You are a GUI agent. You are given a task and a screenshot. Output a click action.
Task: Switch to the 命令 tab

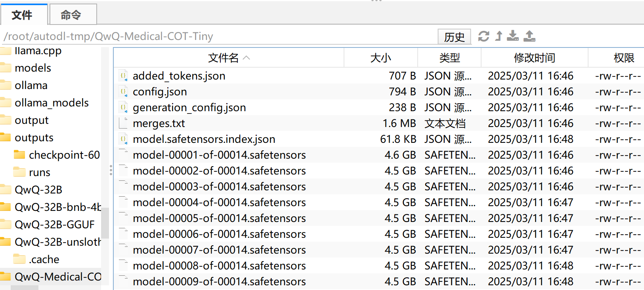[73, 15]
